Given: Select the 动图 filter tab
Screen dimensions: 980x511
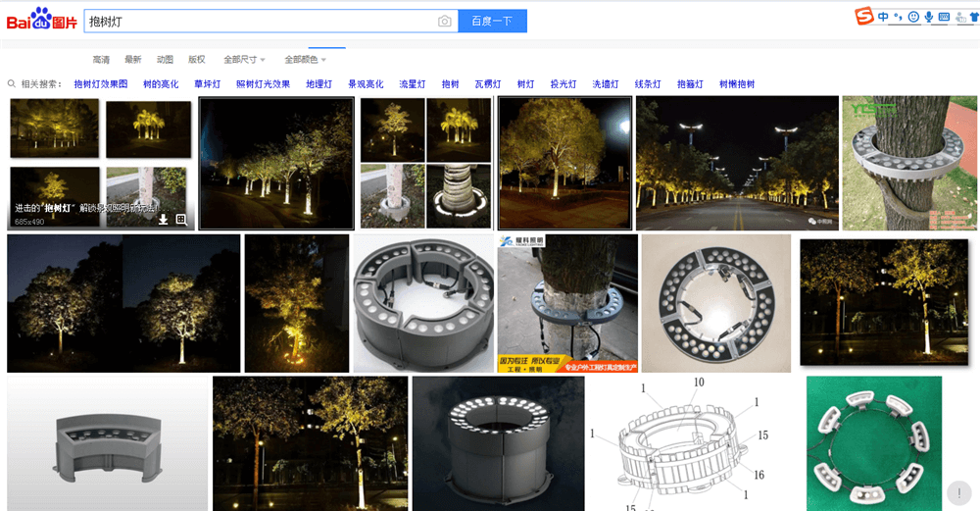Looking at the screenshot, I should [x=165, y=60].
